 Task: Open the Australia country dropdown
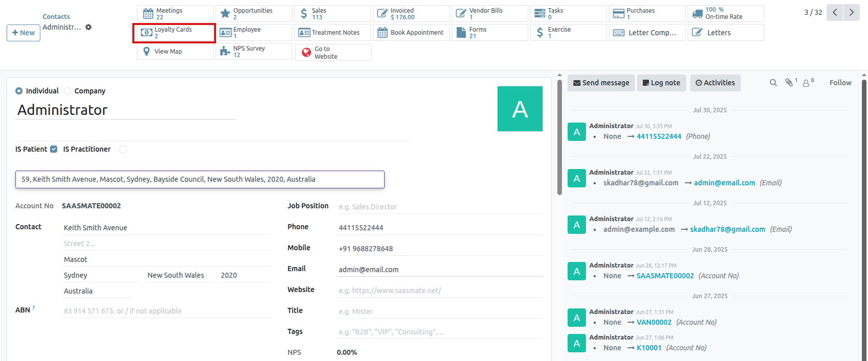coord(96,291)
